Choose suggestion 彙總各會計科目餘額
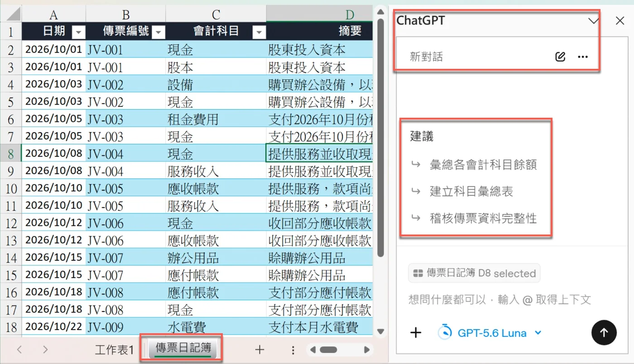This screenshot has width=634, height=364. [483, 164]
